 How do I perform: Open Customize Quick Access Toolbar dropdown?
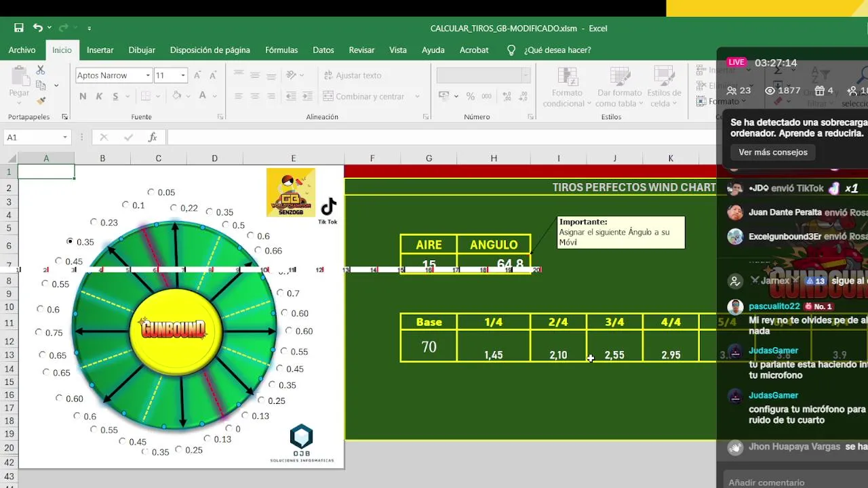click(89, 28)
